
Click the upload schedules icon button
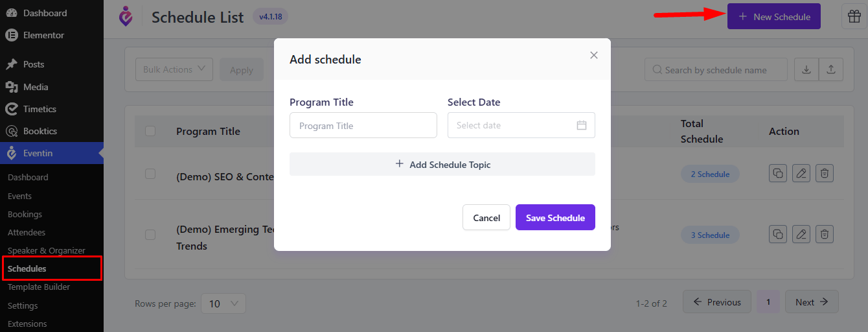pos(831,69)
